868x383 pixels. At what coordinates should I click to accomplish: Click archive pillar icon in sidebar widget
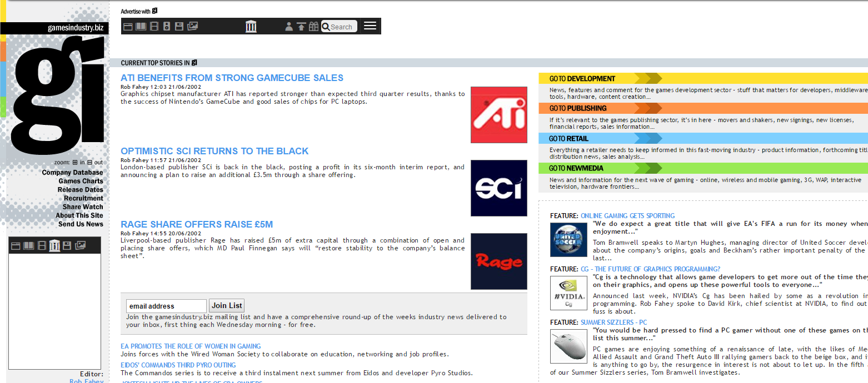tap(54, 245)
